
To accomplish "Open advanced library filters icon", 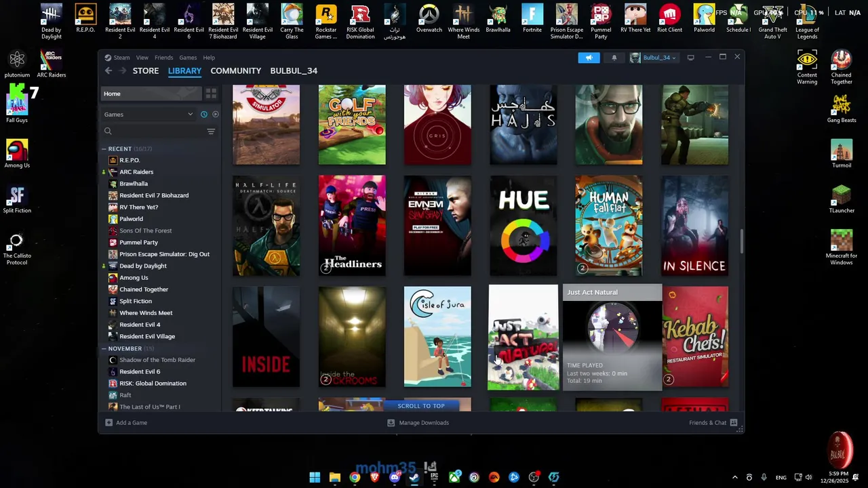I will click(211, 131).
